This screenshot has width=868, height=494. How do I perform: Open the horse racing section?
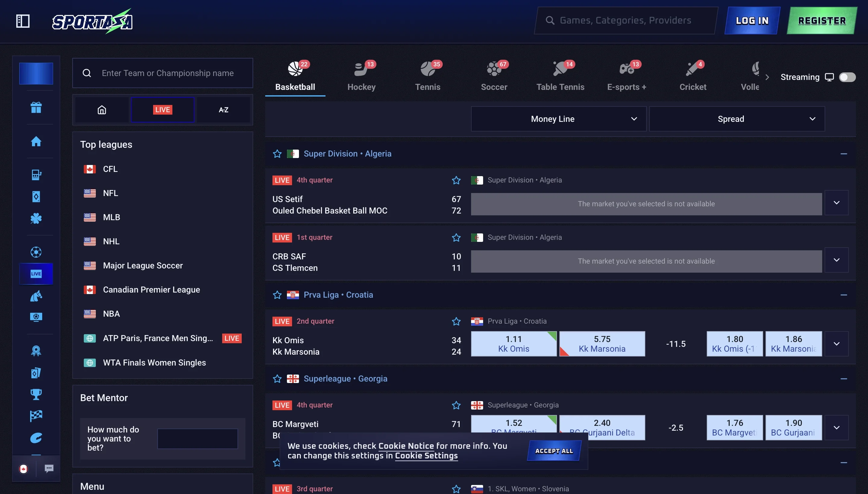[x=36, y=296]
